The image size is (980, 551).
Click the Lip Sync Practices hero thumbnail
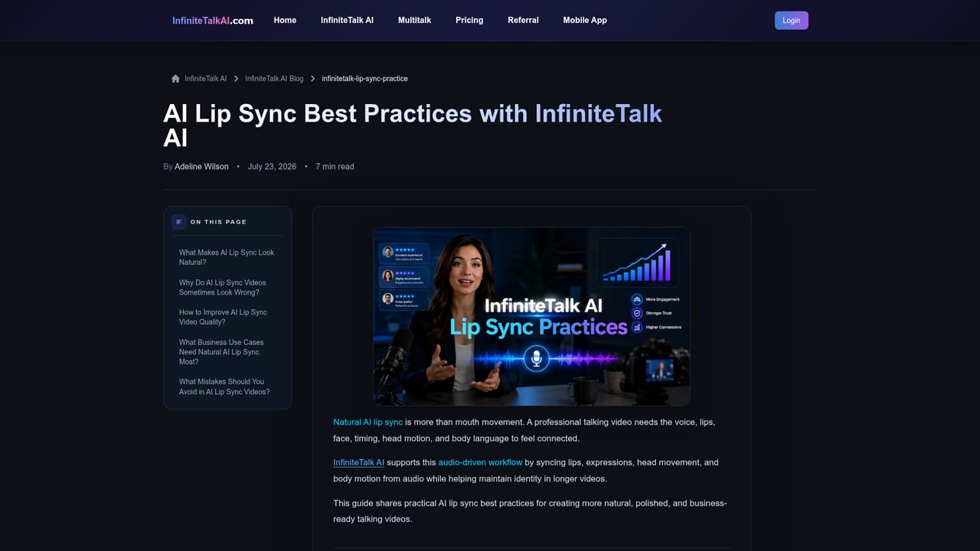click(x=531, y=316)
